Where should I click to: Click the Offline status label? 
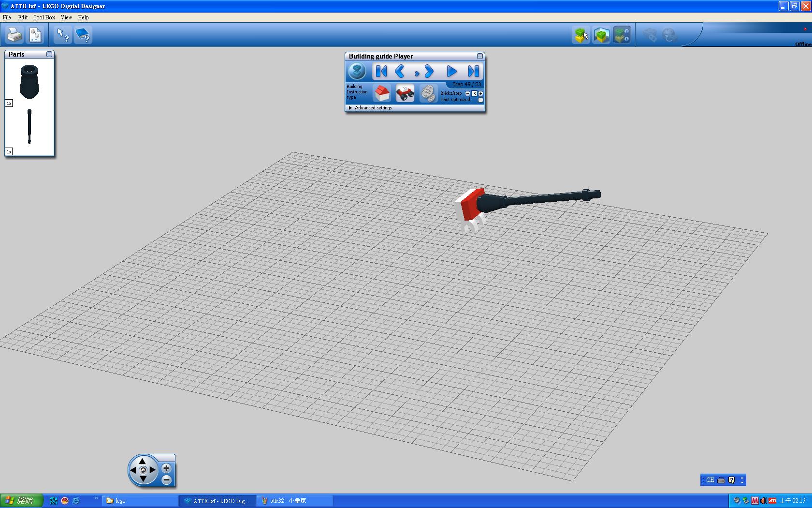[803, 44]
